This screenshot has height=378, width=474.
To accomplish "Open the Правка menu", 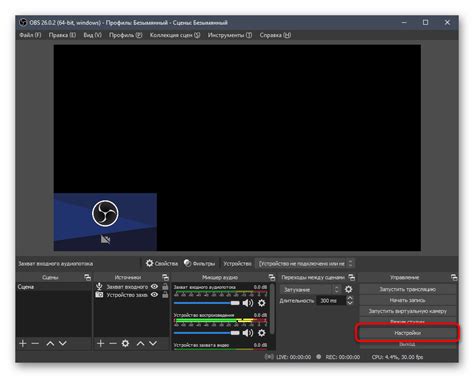I will (62, 35).
